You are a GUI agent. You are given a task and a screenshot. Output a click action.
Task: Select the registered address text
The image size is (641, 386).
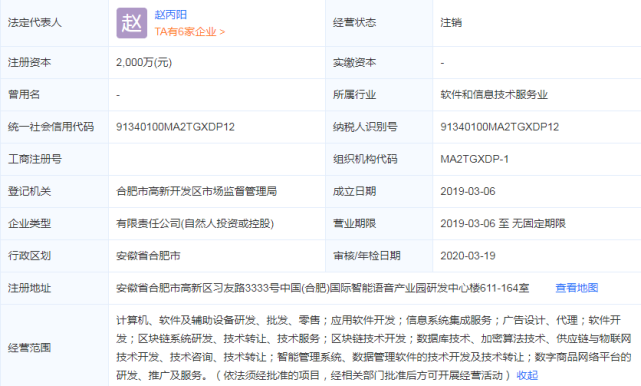coord(323,288)
